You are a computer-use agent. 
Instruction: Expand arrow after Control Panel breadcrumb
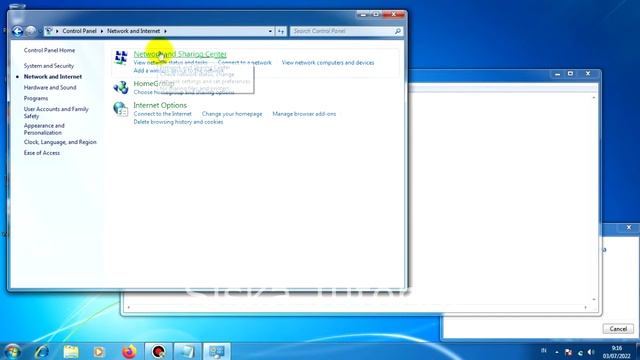pos(102,31)
